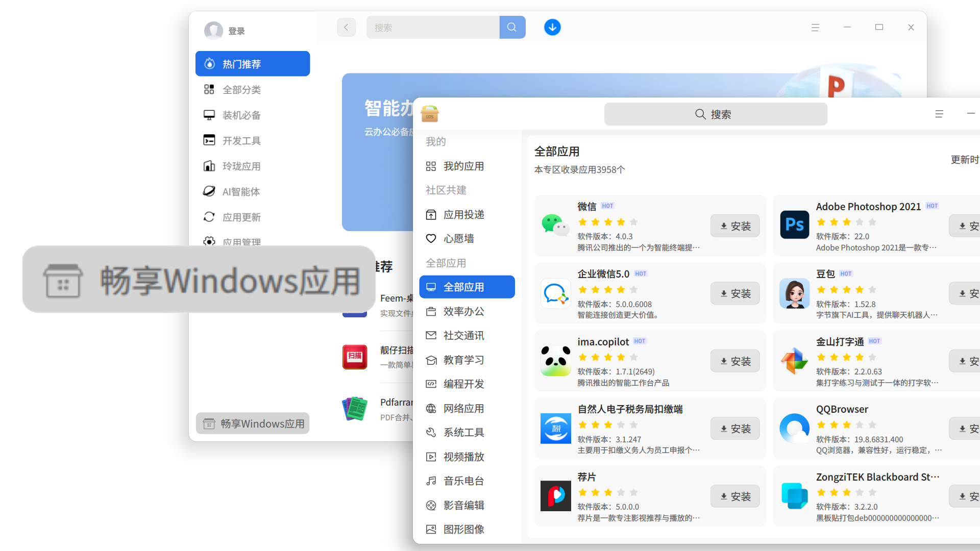
Task: Select the 教育学习 category
Action: click(x=463, y=360)
